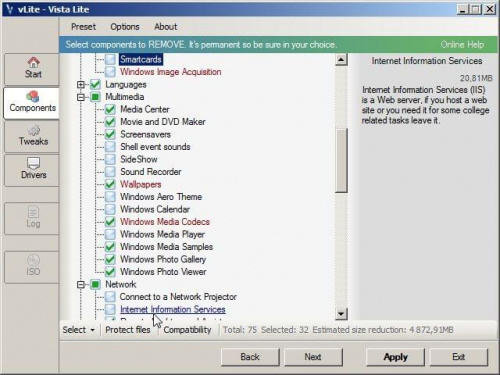Check the Windows Media Player box
Viewport: 500px width, 375px height.
(110, 234)
